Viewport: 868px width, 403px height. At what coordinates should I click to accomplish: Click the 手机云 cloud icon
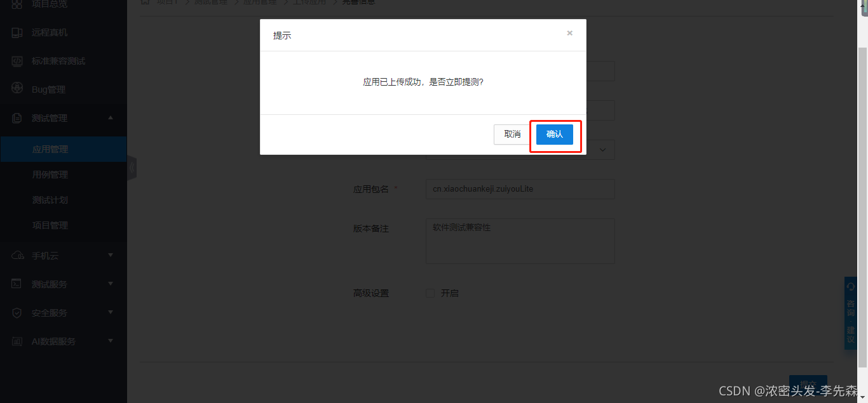click(x=18, y=255)
